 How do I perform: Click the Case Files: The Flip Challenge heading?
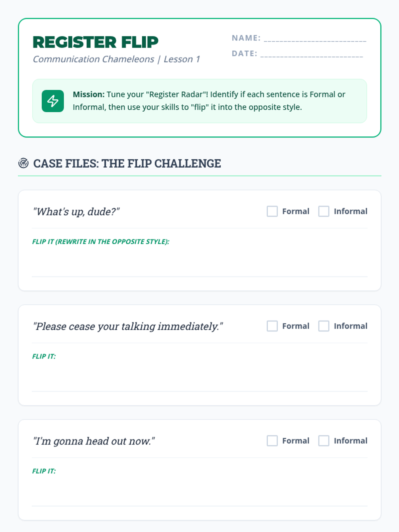coord(127,164)
